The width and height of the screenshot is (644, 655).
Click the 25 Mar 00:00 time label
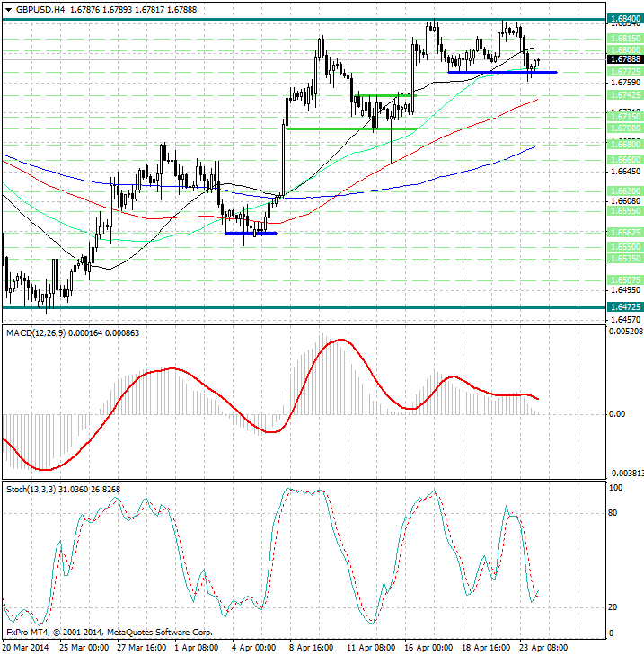[x=84, y=648]
